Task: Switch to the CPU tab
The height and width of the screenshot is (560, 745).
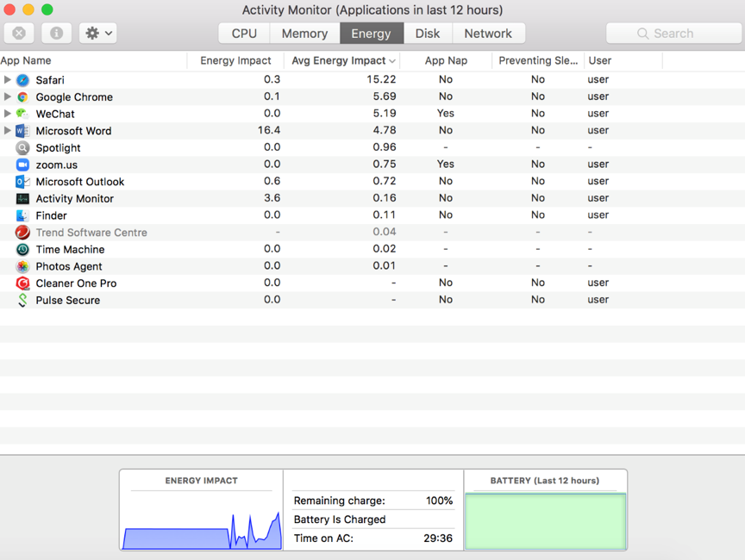Action: (x=244, y=34)
